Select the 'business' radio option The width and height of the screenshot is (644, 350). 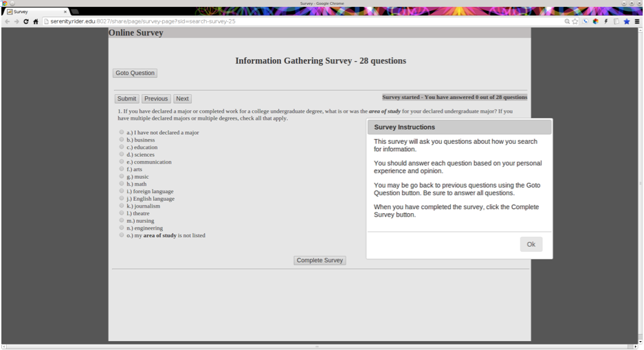122,140
